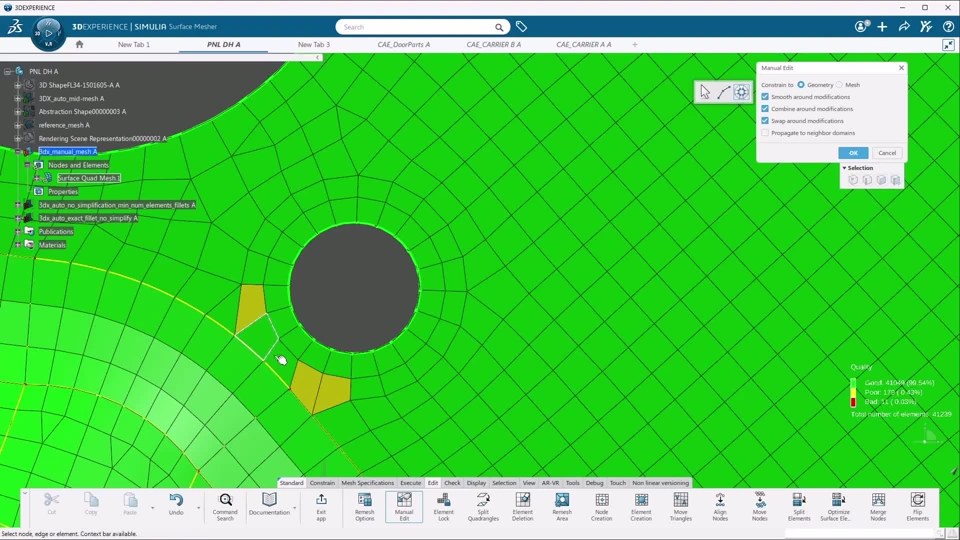The image size is (960, 540).
Task: Click the green Good quality color swatch
Action: [853, 383]
